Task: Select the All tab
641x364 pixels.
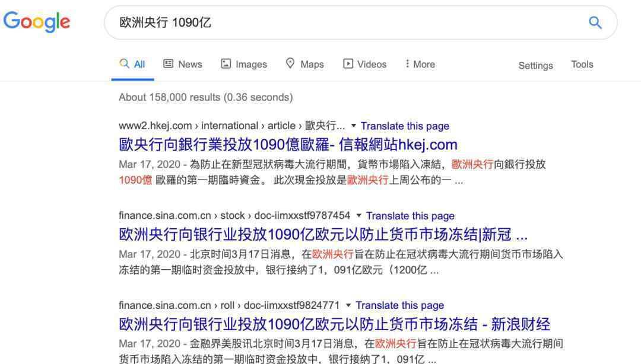Action: click(x=132, y=64)
